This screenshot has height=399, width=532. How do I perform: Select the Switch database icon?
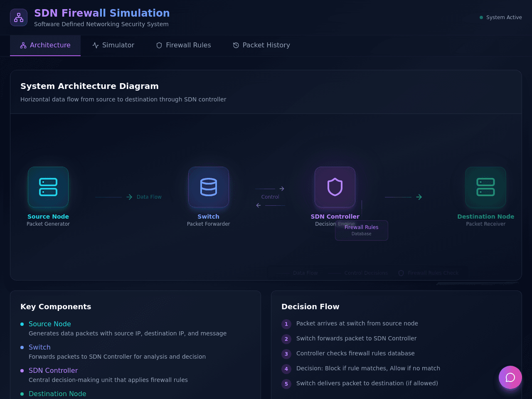209,187
